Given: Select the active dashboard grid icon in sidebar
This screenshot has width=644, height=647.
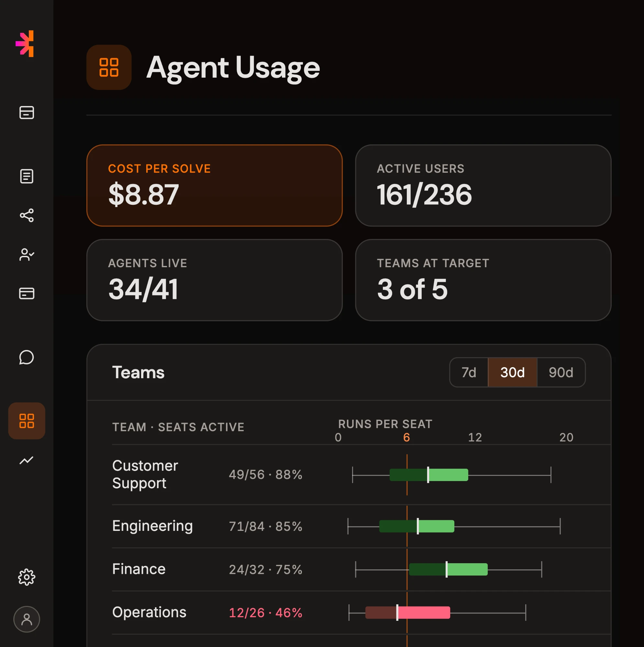Looking at the screenshot, I should point(27,421).
